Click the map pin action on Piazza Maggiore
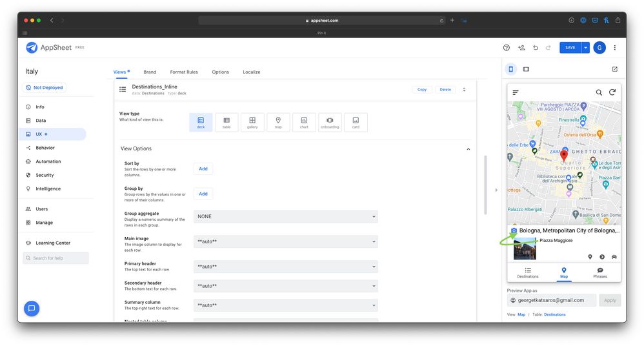This screenshot has height=346, width=644. tap(590, 257)
